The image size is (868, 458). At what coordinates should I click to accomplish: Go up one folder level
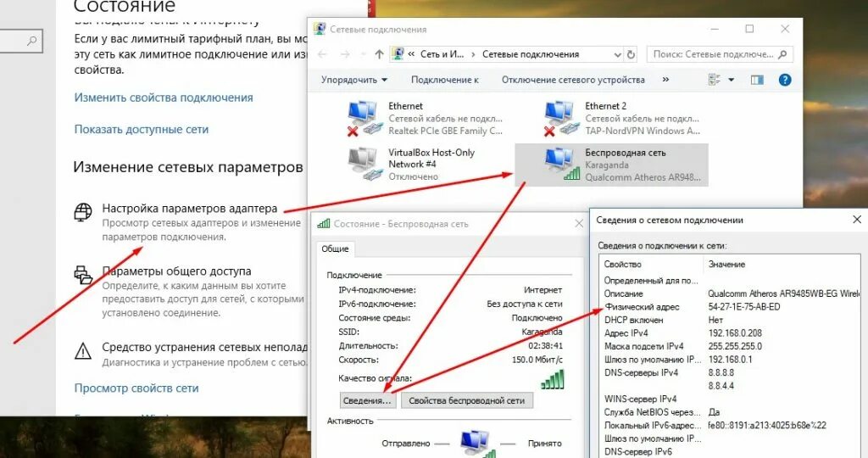tap(379, 54)
